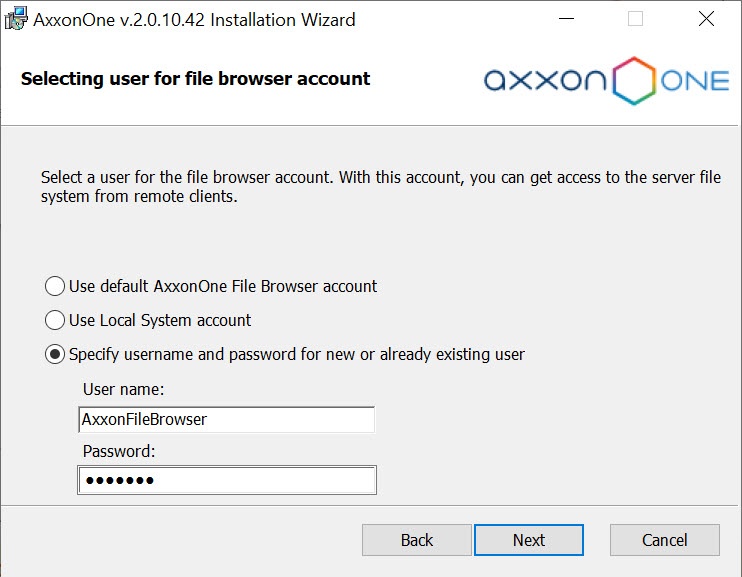The image size is (742, 577).
Task: Click the 'Selecting user for file browser account' heading
Action: pos(196,79)
